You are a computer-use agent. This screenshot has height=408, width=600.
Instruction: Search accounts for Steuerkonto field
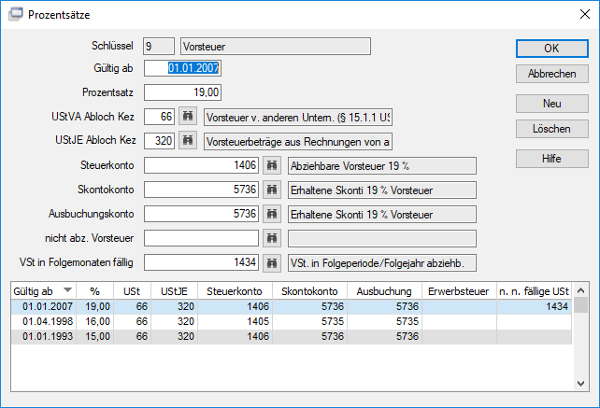[x=272, y=166]
